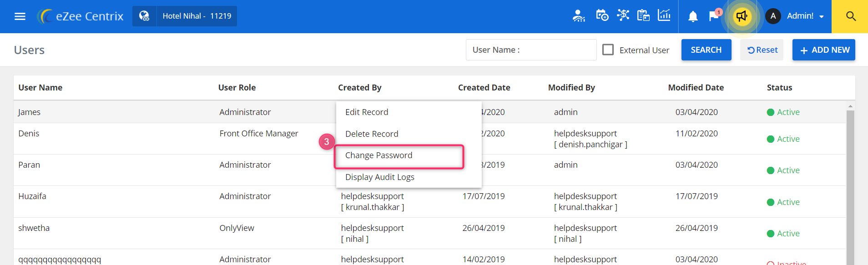Open the guest management person icon
Screen dimensions: 868x265
578,16
